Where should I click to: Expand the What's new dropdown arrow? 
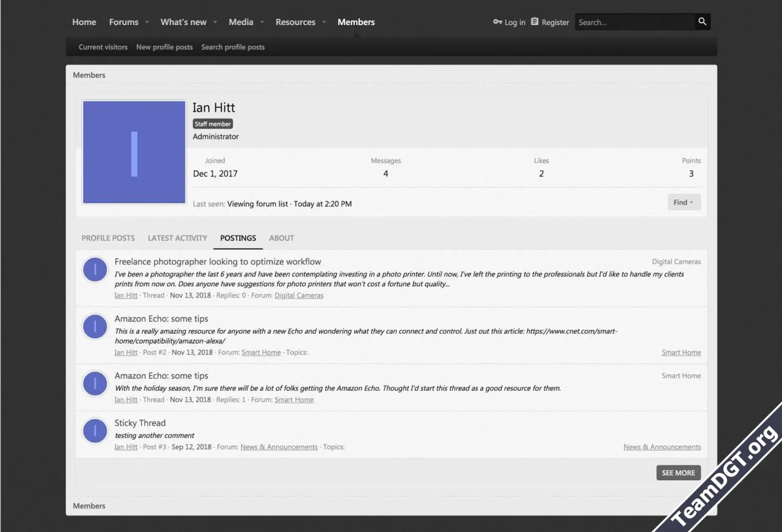point(215,23)
